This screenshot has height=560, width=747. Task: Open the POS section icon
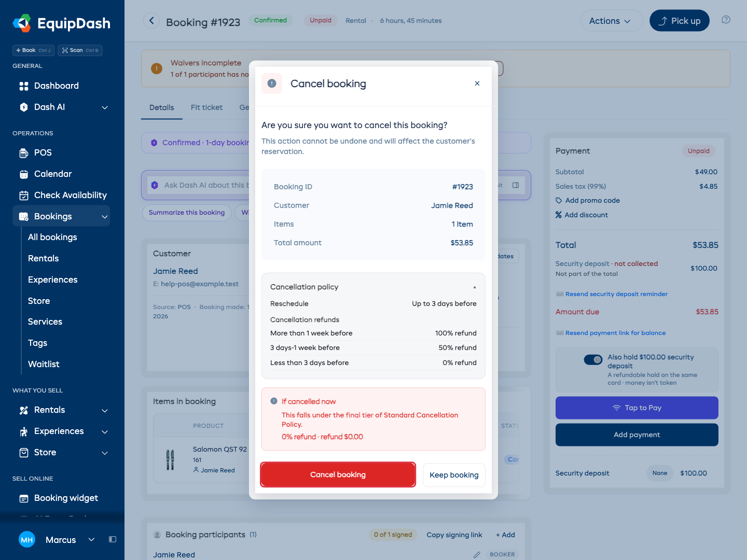pyautogui.click(x=24, y=153)
